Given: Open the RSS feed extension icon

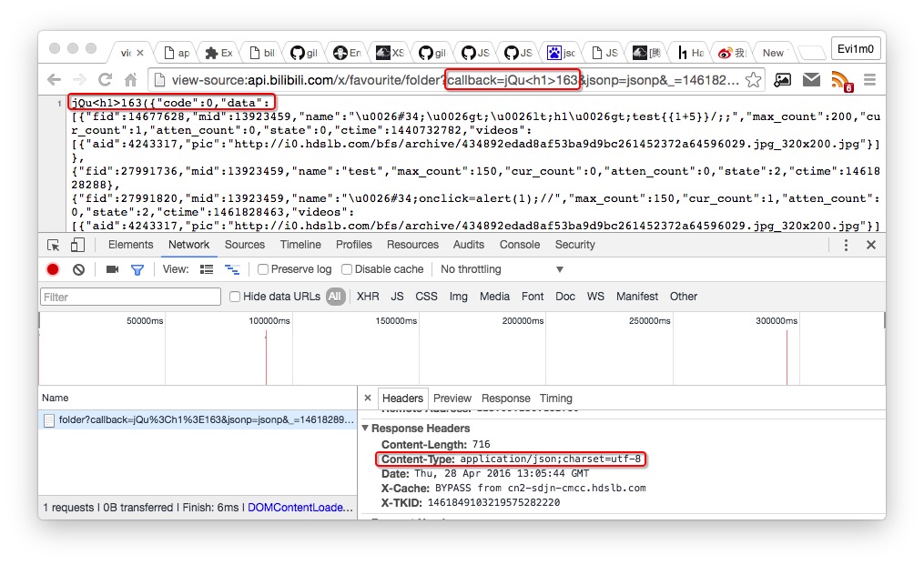Looking at the screenshot, I should click(841, 81).
